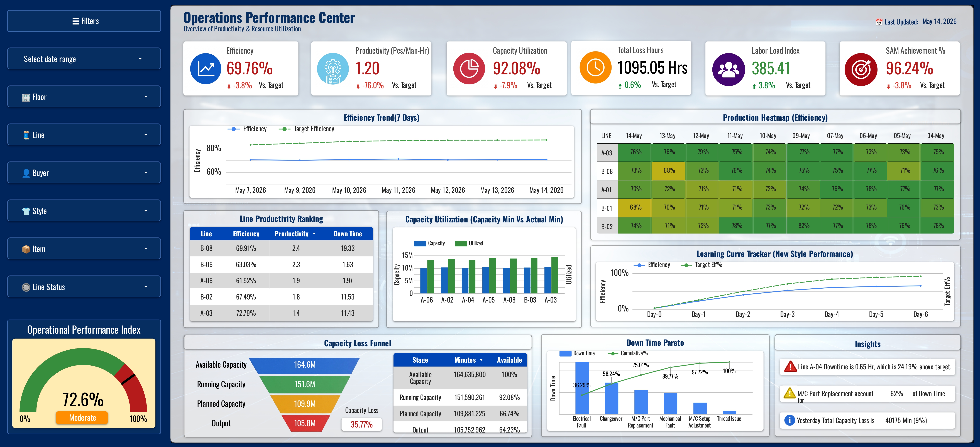Click the Operational Performance Index gauge needle
The image size is (980, 447).
point(128,379)
